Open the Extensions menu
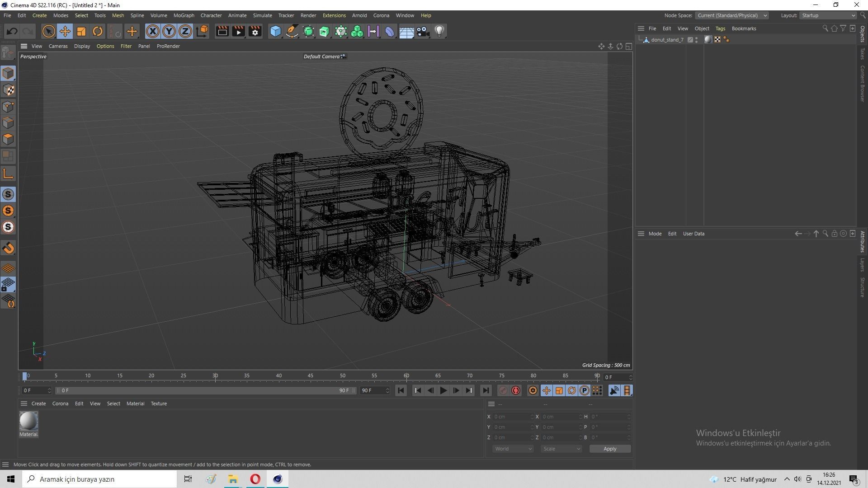Image resolution: width=868 pixels, height=488 pixels. tap(334, 15)
